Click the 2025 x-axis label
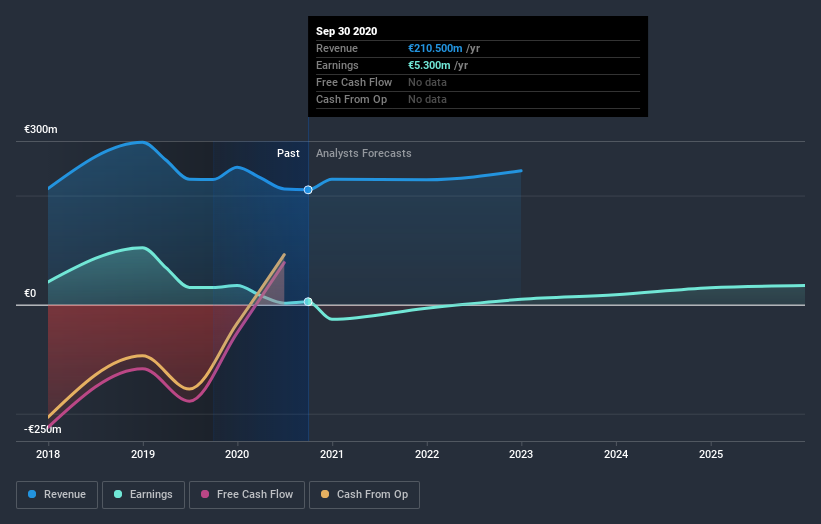The width and height of the screenshot is (821, 524). pyautogui.click(x=711, y=454)
